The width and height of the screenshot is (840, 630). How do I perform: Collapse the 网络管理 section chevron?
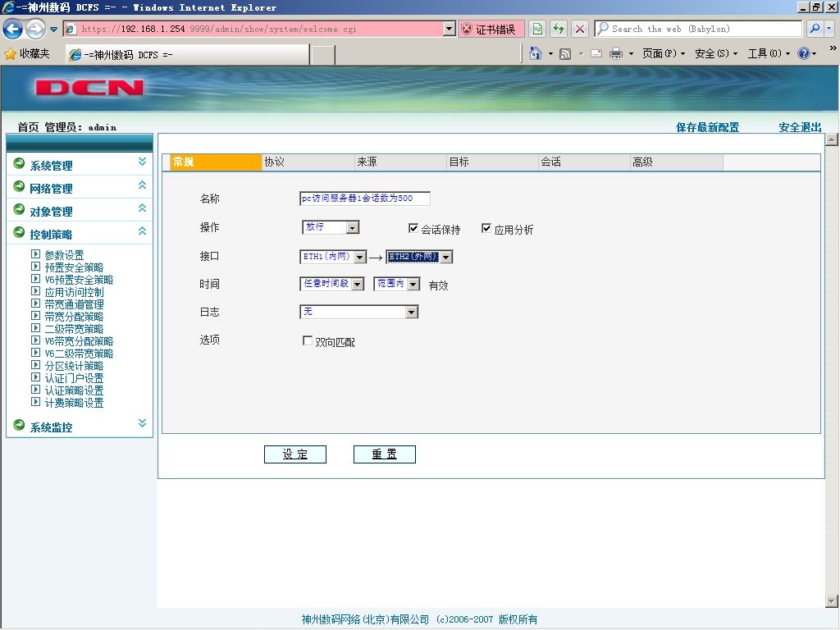[x=142, y=185]
